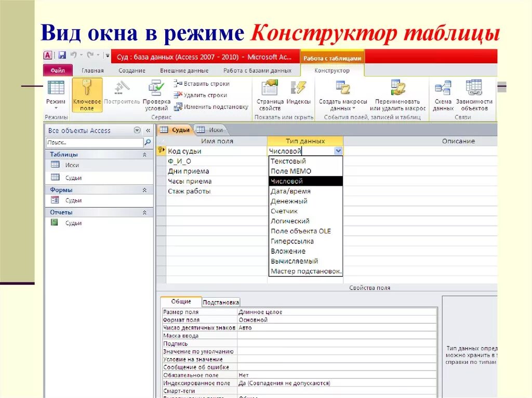532x398 pixels.
Task: Collapse the Таблицы group
Action: click(144, 155)
